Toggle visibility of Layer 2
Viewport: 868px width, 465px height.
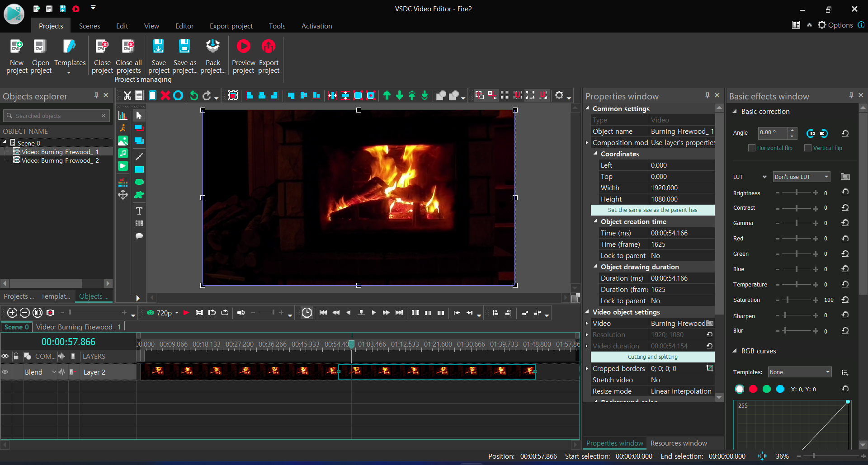(5, 372)
